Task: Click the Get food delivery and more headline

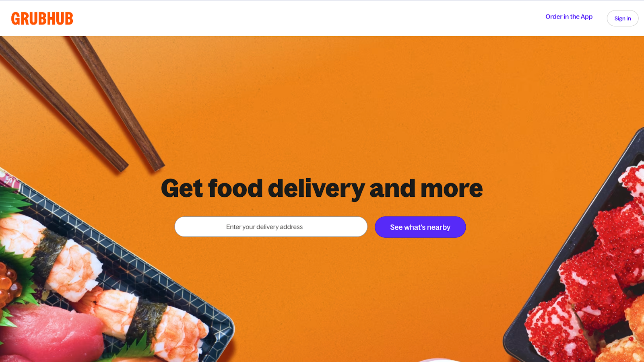Action: 322,188
